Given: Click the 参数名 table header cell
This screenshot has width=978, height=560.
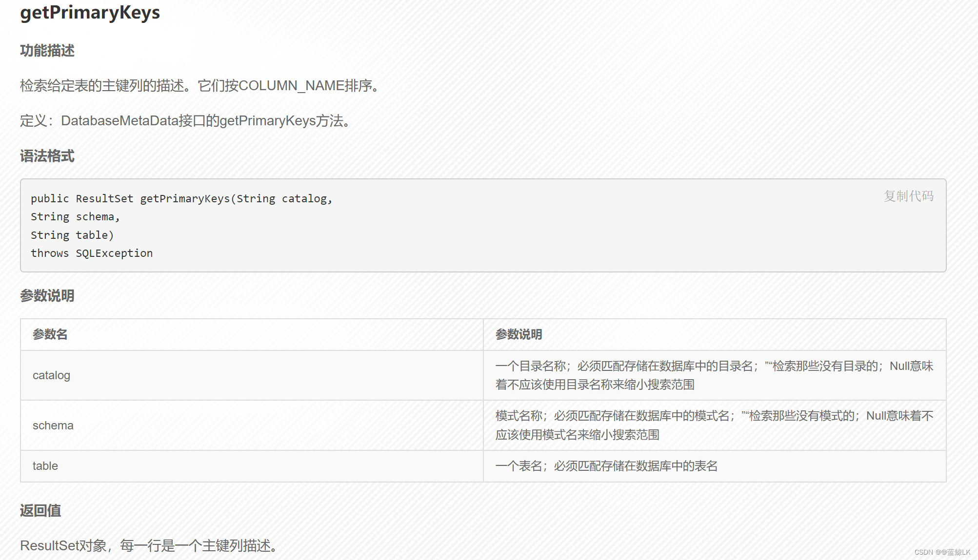Looking at the screenshot, I should 49,334.
